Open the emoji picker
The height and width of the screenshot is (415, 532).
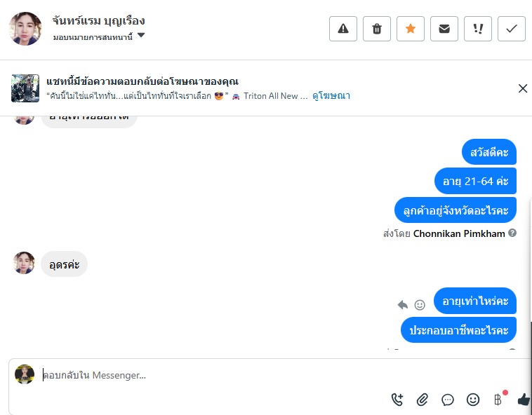[x=473, y=400]
